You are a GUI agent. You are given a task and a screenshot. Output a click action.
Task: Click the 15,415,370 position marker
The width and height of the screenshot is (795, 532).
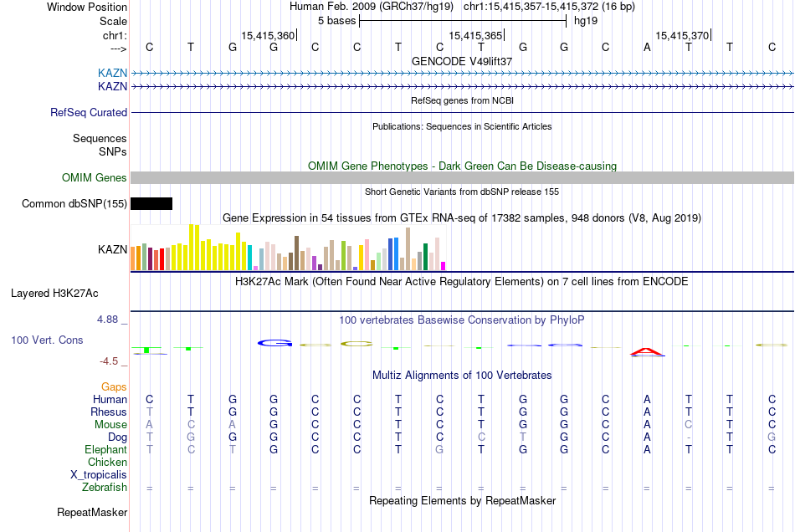[682, 35]
